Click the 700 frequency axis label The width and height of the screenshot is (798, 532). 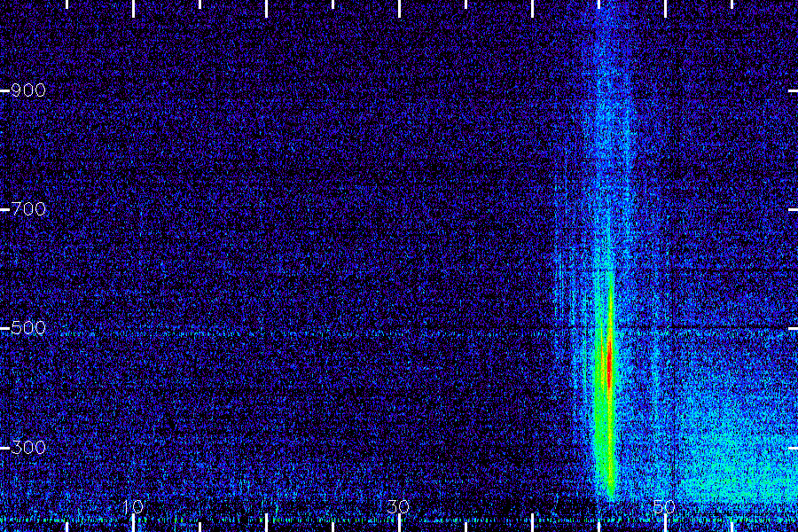click(x=28, y=209)
